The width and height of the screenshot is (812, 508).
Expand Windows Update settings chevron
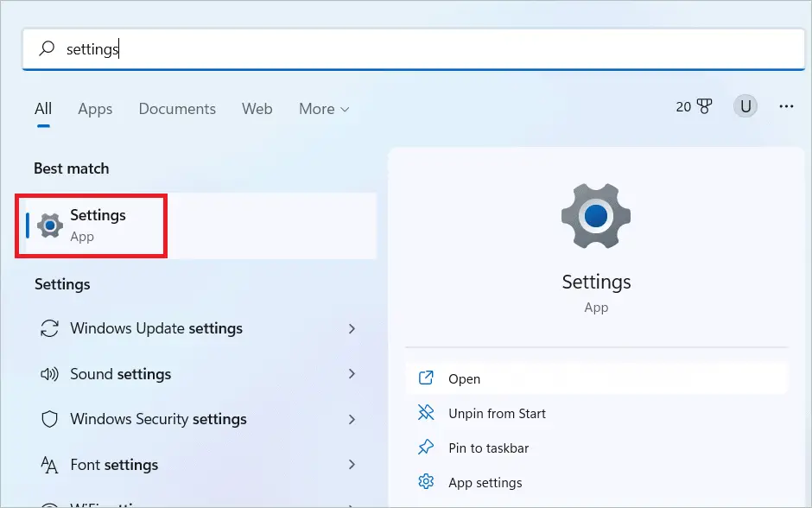point(352,328)
